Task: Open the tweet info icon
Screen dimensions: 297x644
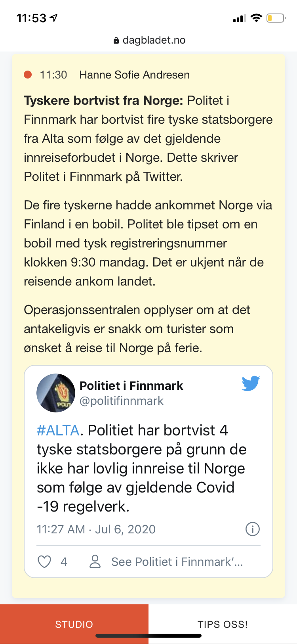Action: click(x=253, y=529)
